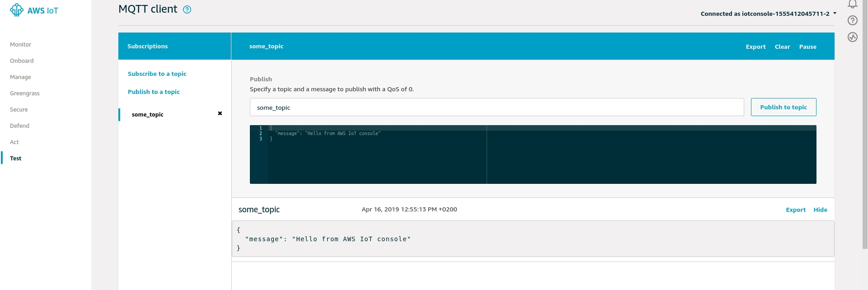
Task: Click Subscribe to a topic link
Action: 157,74
